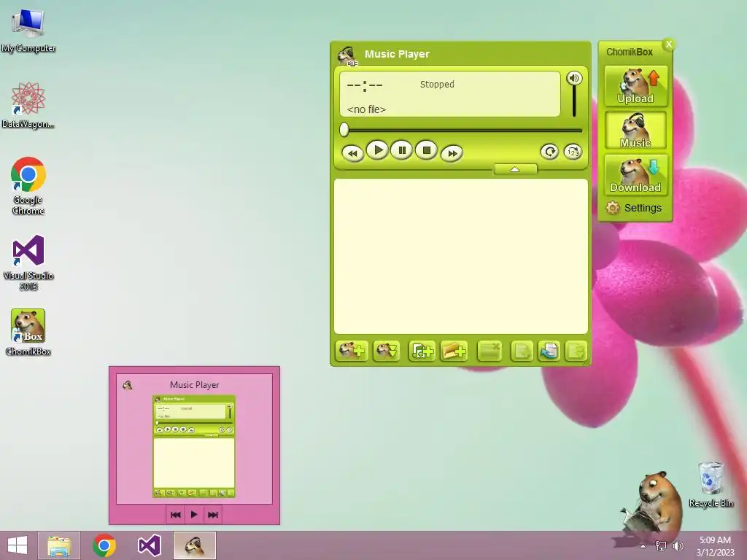Screen dimensions: 747x560
Task: Click Next in the taskbar preview toolbar
Action: (x=212, y=515)
